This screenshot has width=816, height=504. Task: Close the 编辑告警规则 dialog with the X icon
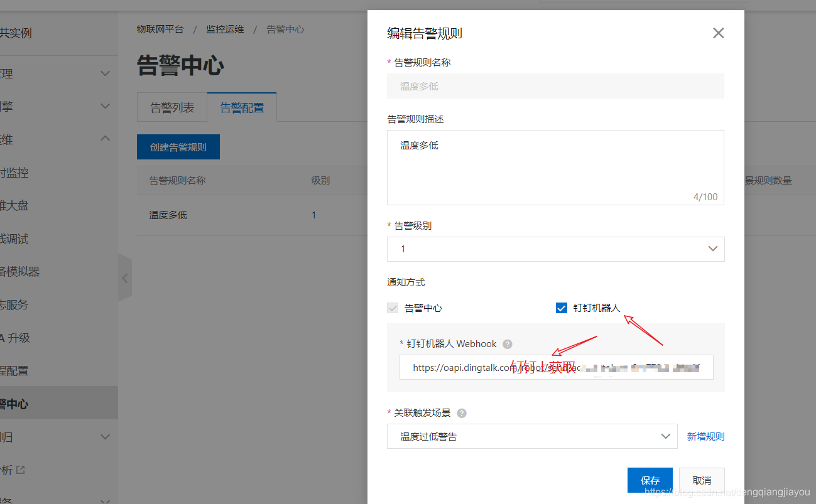pos(718,33)
